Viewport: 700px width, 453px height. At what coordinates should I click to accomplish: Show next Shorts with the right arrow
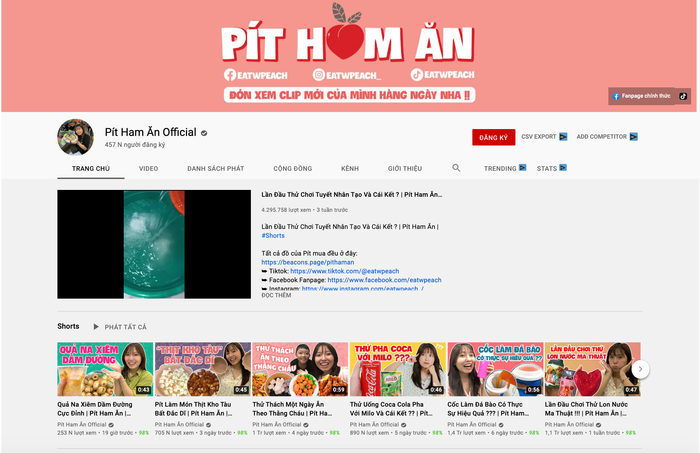click(x=640, y=369)
